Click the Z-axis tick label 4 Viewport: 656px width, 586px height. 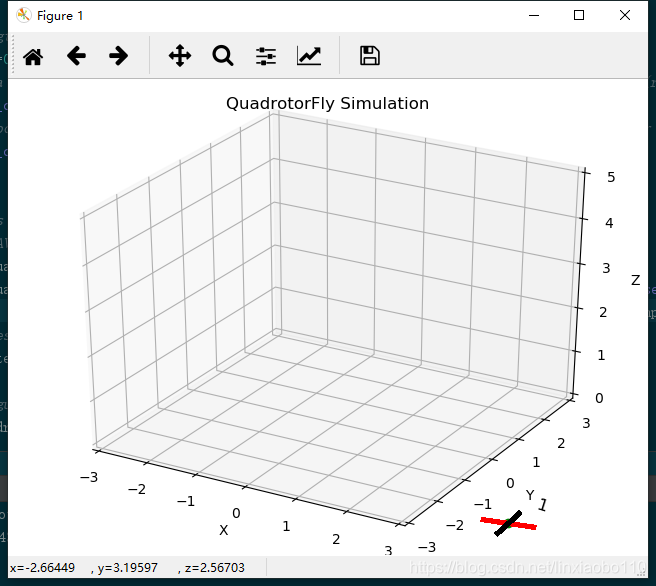coord(609,223)
